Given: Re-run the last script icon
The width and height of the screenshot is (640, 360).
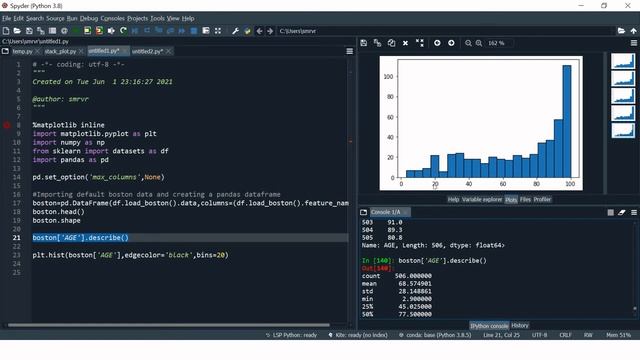Looking at the screenshot, I should (x=123, y=31).
